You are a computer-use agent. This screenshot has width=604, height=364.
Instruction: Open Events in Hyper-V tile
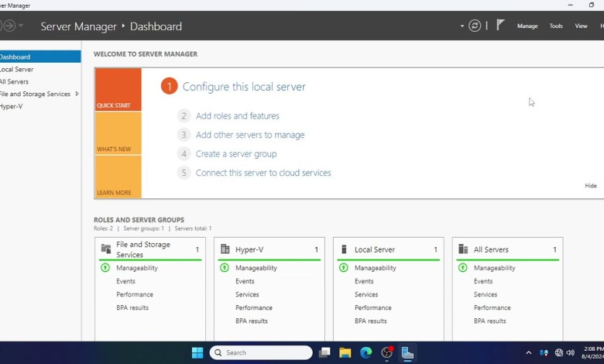tap(245, 281)
